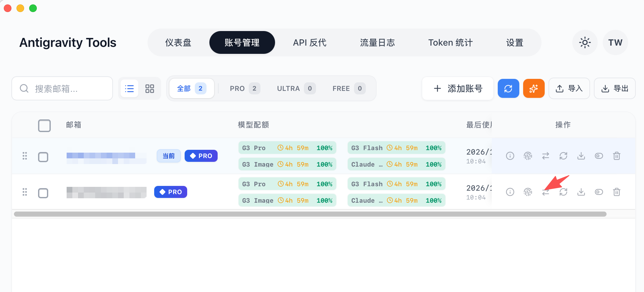Click the 邮箱 column header
Viewport: 644px width, 292px height.
[74, 125]
